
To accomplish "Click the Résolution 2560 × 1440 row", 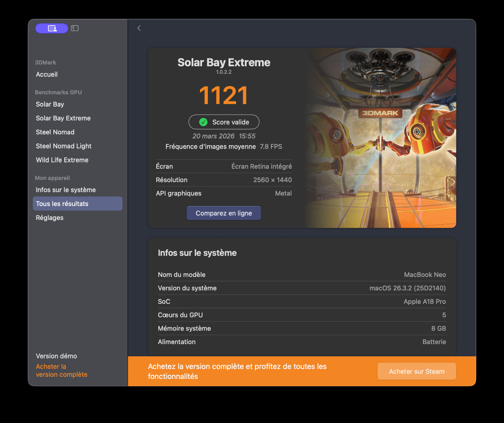I will coord(223,180).
